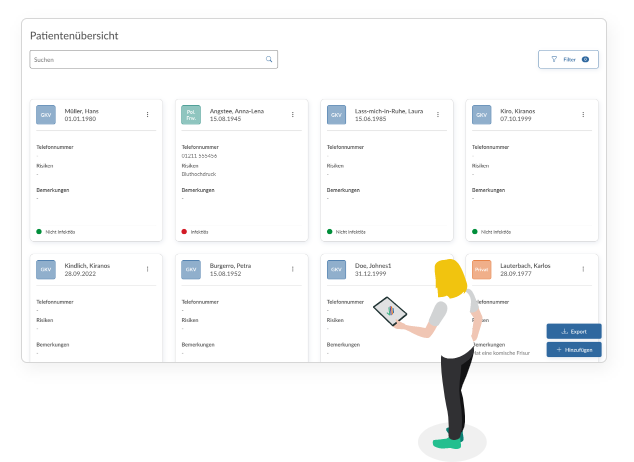This screenshot has height=462, width=634.
Task: Click the red Infektiös status dot for Angetee
Action: tap(184, 231)
